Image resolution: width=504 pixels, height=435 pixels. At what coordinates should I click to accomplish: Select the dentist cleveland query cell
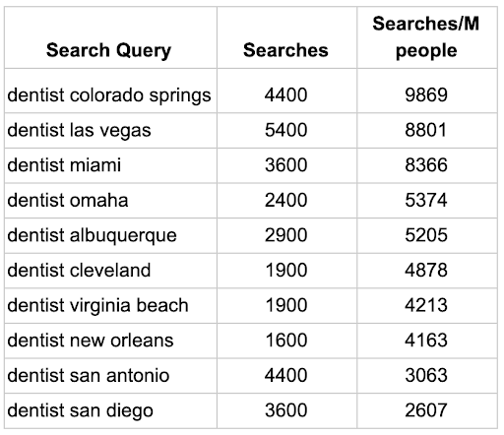coord(110,271)
